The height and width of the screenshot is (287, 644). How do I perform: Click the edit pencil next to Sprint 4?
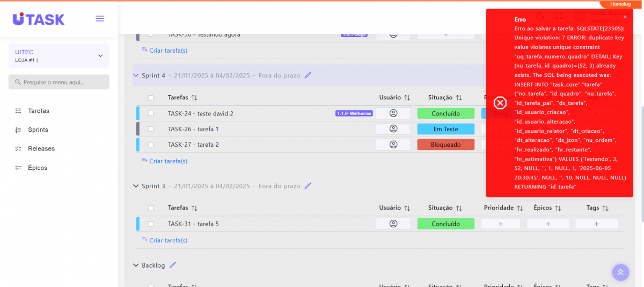tap(308, 75)
